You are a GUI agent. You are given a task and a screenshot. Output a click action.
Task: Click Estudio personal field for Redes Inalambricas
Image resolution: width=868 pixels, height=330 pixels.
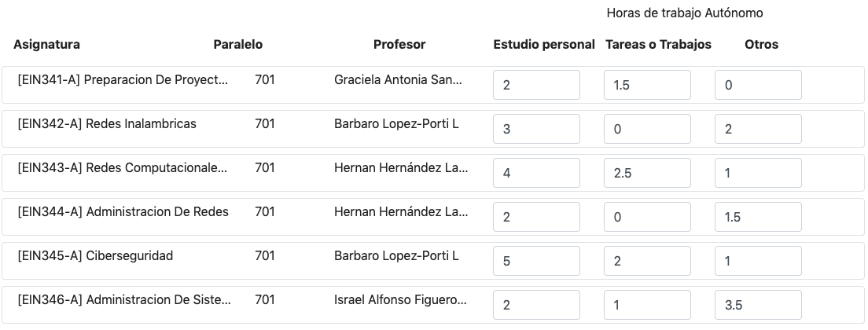[536, 129]
